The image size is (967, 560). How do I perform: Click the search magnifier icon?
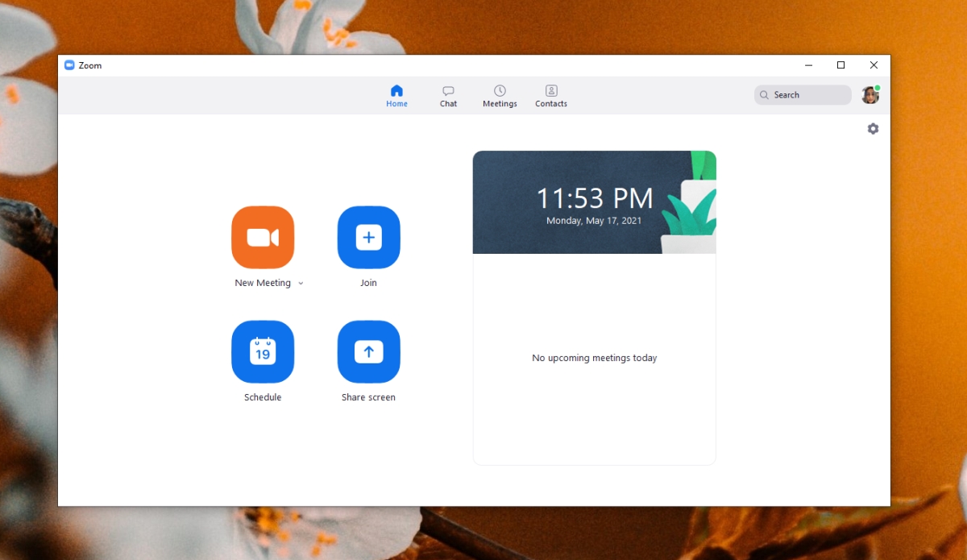coord(763,94)
